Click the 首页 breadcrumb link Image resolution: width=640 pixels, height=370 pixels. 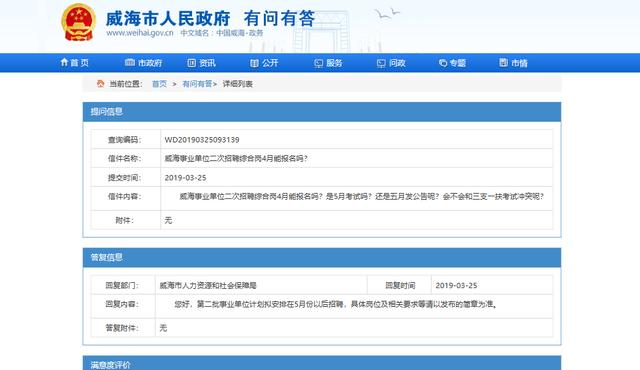click(x=160, y=84)
